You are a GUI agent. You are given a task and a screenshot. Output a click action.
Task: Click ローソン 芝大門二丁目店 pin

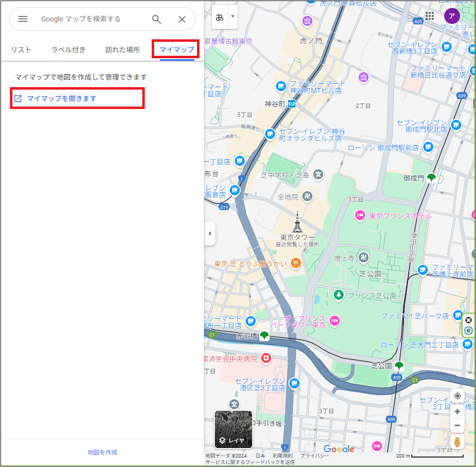(x=467, y=344)
